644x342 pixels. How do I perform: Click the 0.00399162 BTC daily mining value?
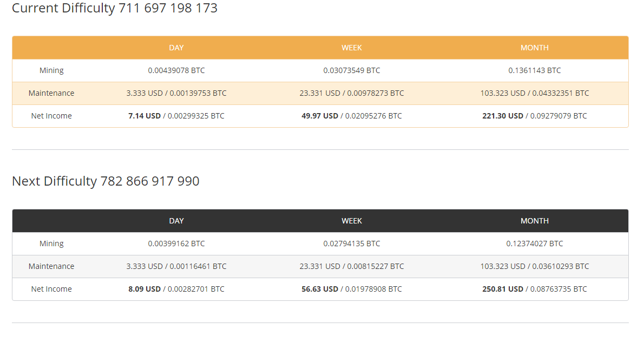click(176, 244)
